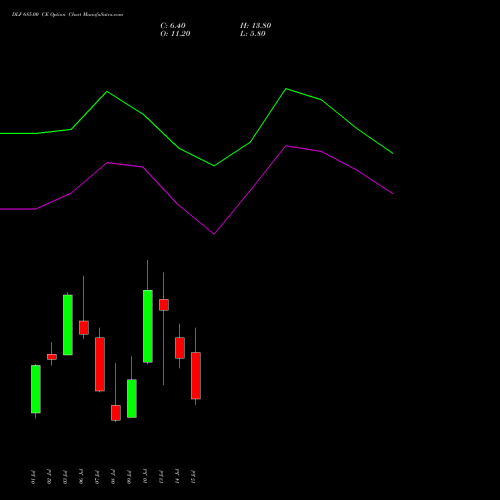The image size is (500, 500).
Task: Click the long red candle above the 07 label
Action: tap(100, 364)
